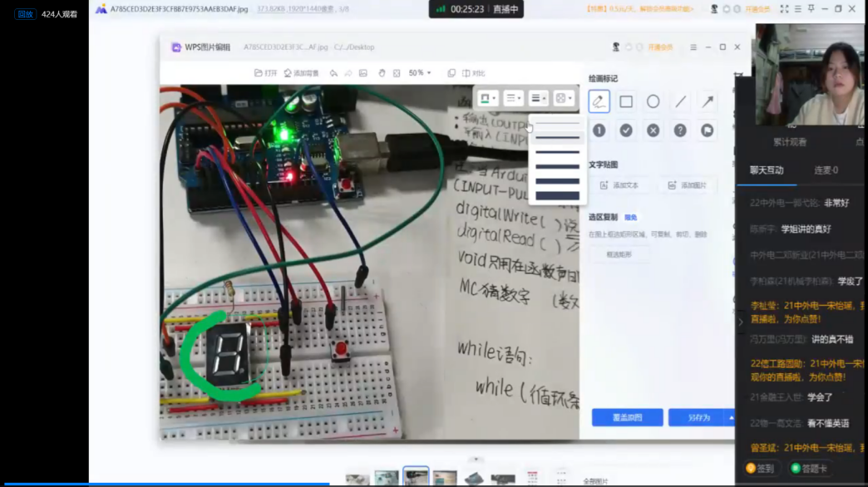Switch to 聊天互动 chat tab
The image size is (868, 487).
click(x=767, y=170)
